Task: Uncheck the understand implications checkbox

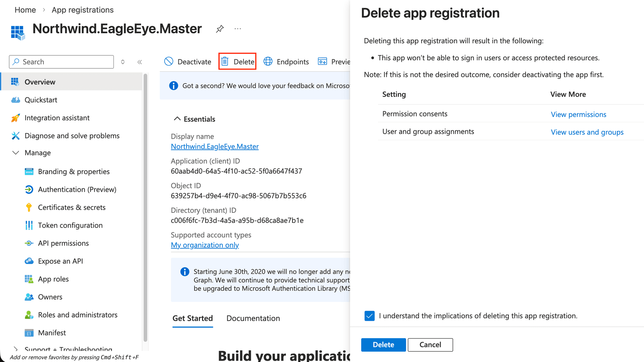Action: (369, 316)
